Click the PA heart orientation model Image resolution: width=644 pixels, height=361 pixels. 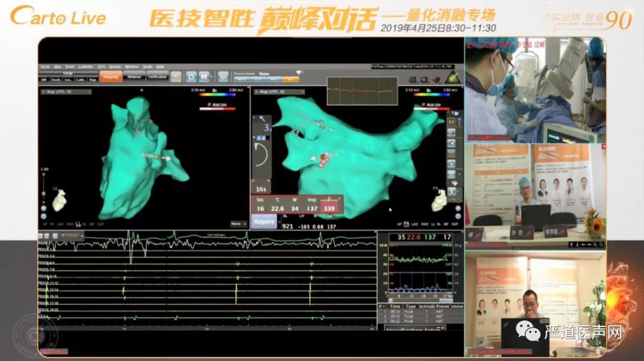[440, 202]
